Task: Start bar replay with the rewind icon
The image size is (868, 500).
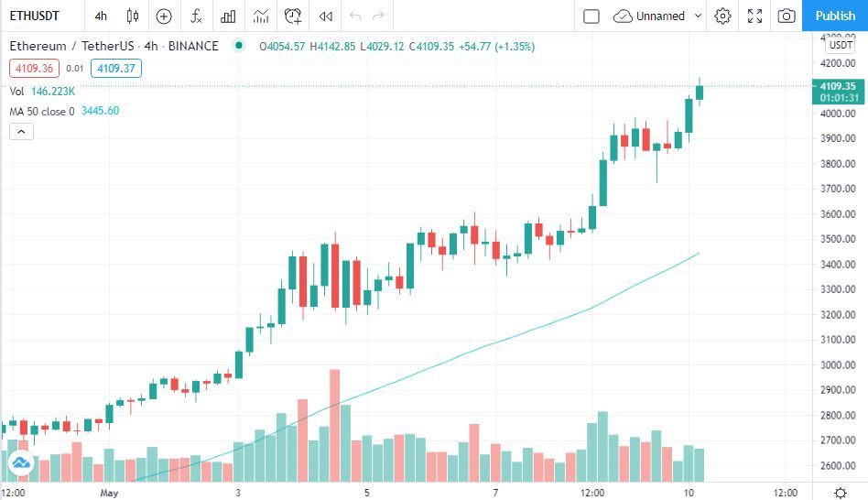Action: pyautogui.click(x=325, y=16)
